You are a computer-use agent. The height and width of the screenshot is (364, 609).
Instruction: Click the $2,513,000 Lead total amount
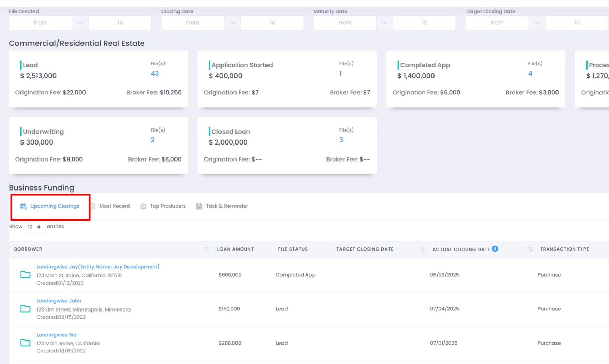[x=39, y=76]
